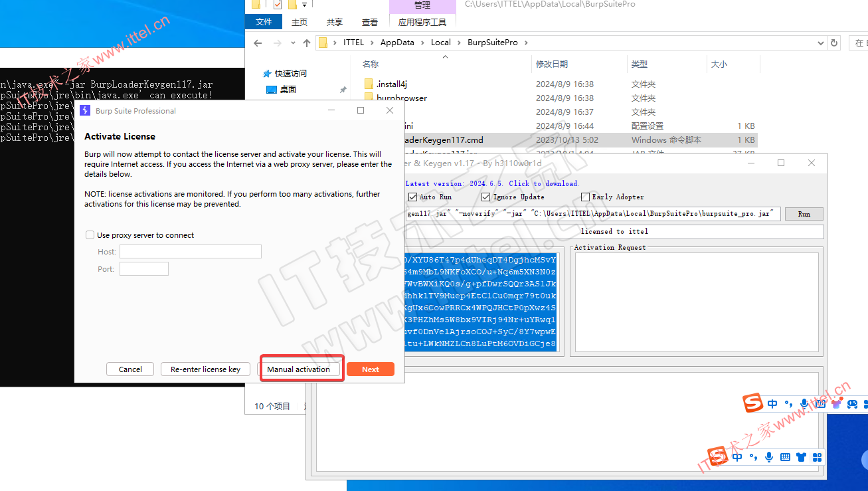The width and height of the screenshot is (868, 491).
Task: Open the Customize Quick Access Toolbar arrow
Action: click(304, 5)
